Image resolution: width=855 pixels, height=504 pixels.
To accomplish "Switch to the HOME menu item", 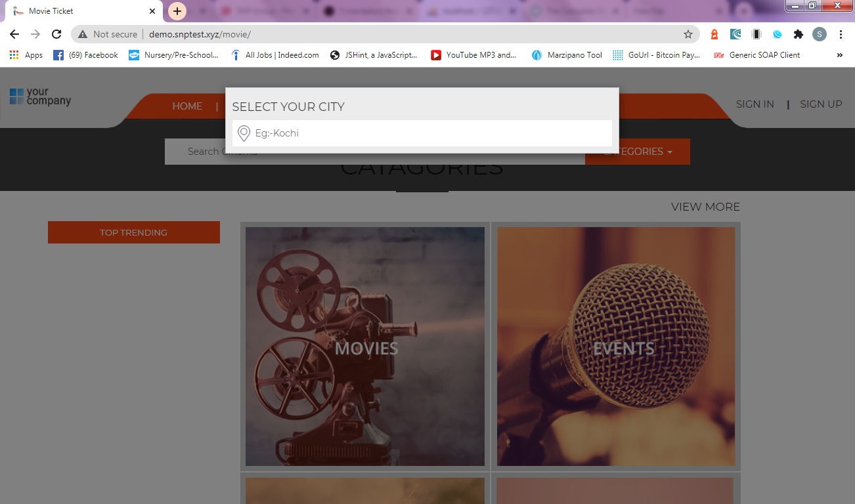I will [187, 106].
